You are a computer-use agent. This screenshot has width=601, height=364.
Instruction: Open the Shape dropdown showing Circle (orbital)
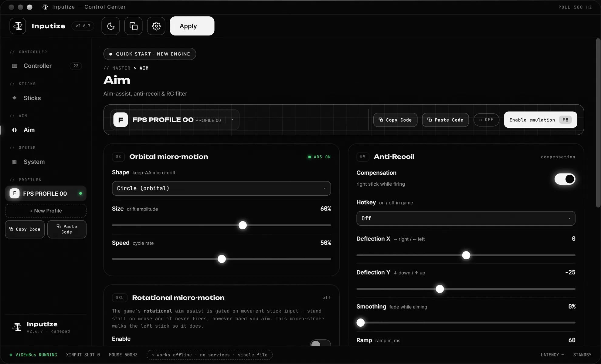pos(221,188)
